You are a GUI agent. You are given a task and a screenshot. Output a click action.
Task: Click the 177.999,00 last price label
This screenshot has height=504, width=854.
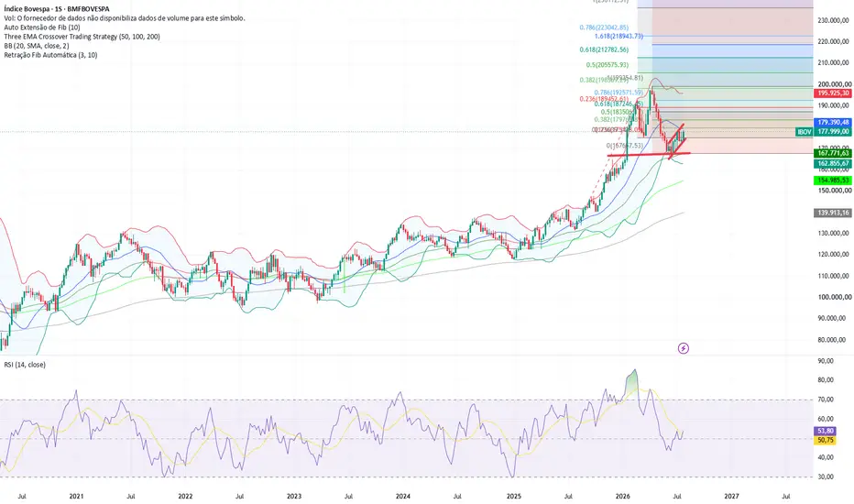click(832, 132)
